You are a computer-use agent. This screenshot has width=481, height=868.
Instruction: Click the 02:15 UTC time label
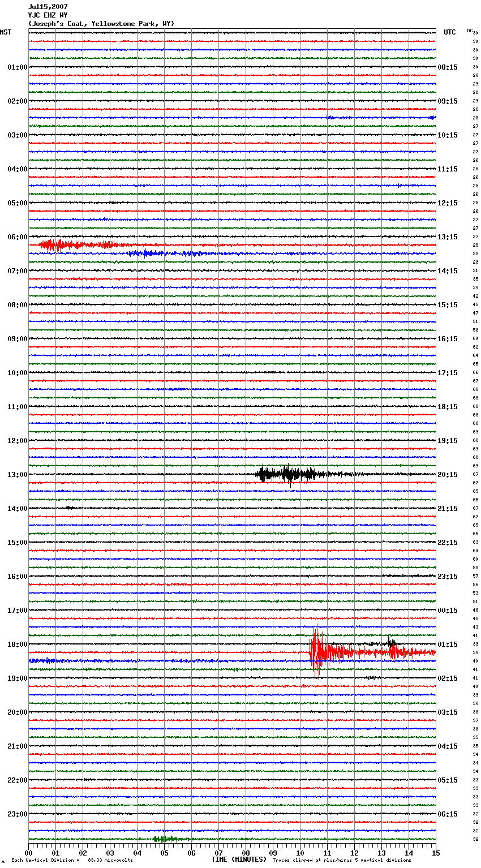pos(448,678)
